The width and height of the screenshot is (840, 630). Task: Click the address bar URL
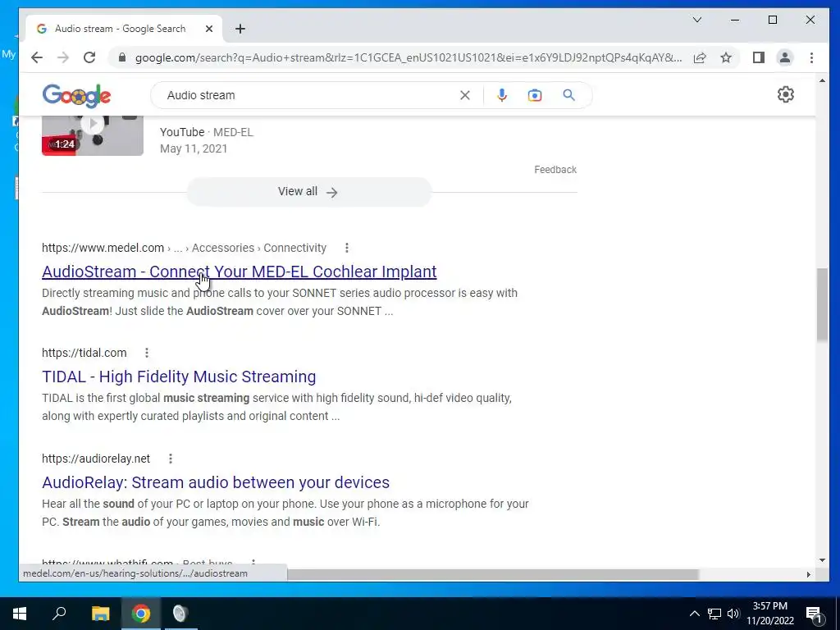point(409,58)
